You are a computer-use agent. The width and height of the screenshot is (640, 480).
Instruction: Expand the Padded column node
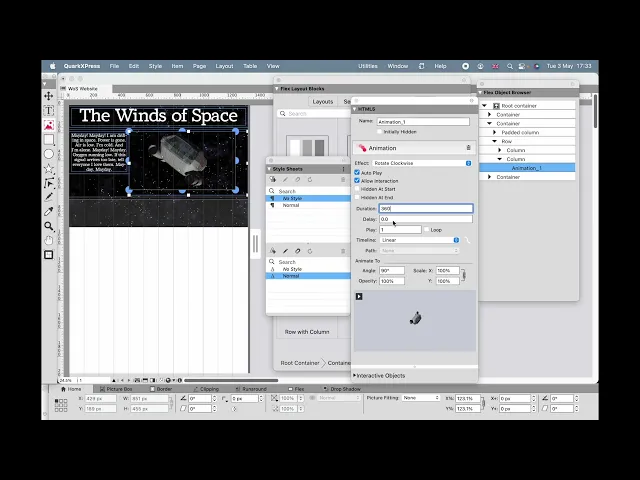point(495,132)
